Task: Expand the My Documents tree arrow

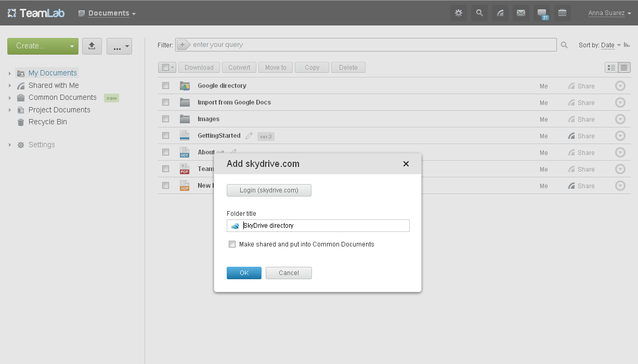Action: point(9,73)
